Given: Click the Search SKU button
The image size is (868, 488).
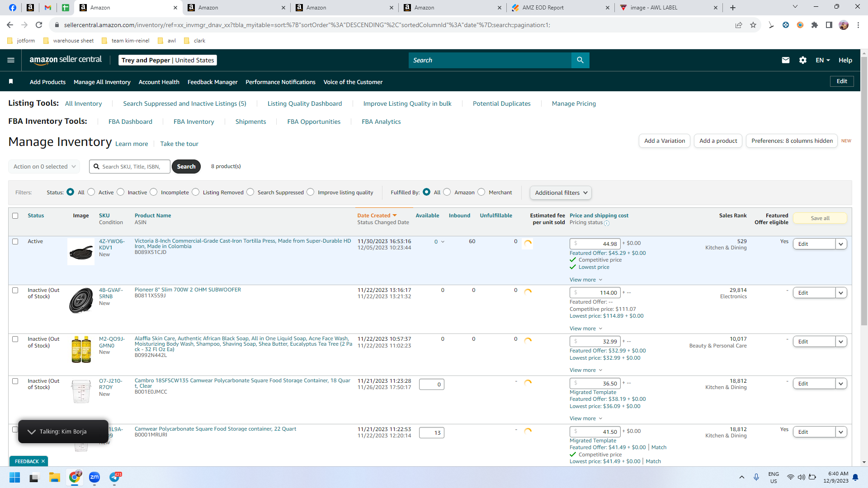Looking at the screenshot, I should 186,166.
